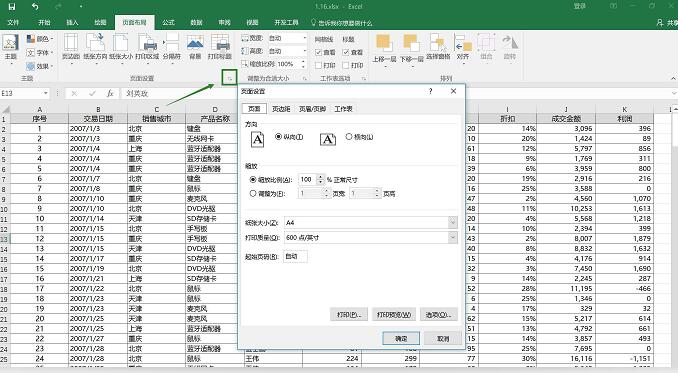Image resolution: width=678 pixels, height=373 pixels.
Task: Switch to the 插入 (Insert) ribbon tab
Action: 72,22
